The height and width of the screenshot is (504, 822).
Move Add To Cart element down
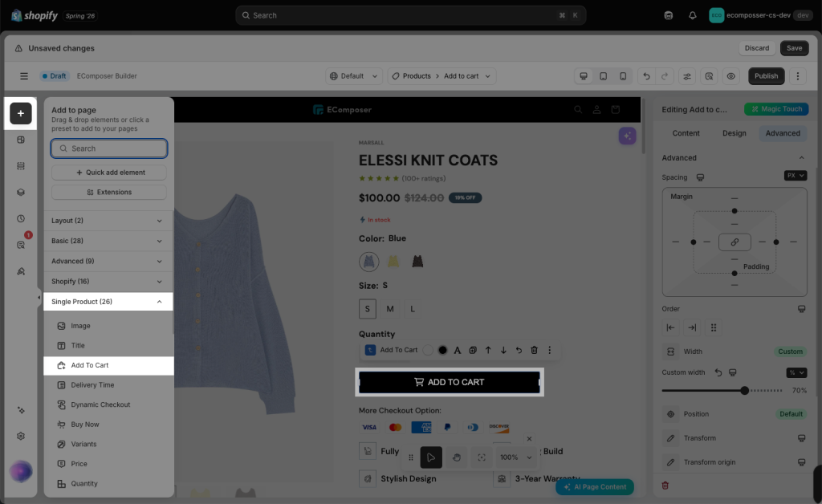pyautogui.click(x=503, y=350)
